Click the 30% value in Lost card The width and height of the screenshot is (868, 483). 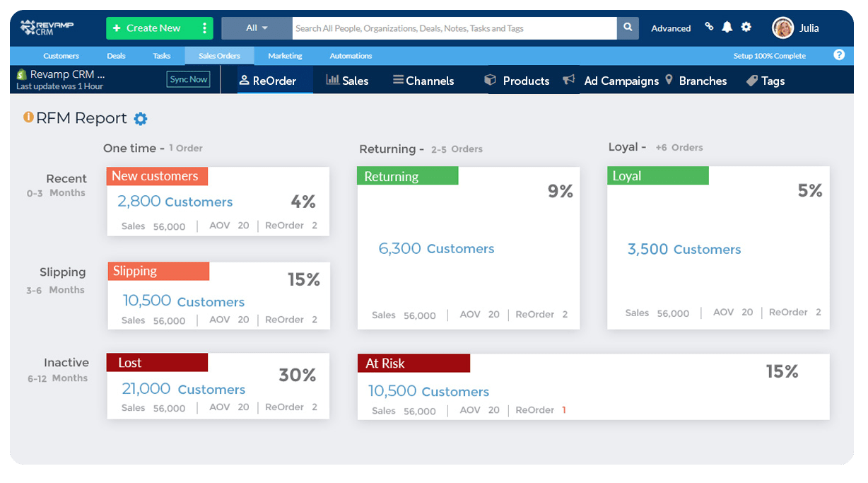click(297, 376)
